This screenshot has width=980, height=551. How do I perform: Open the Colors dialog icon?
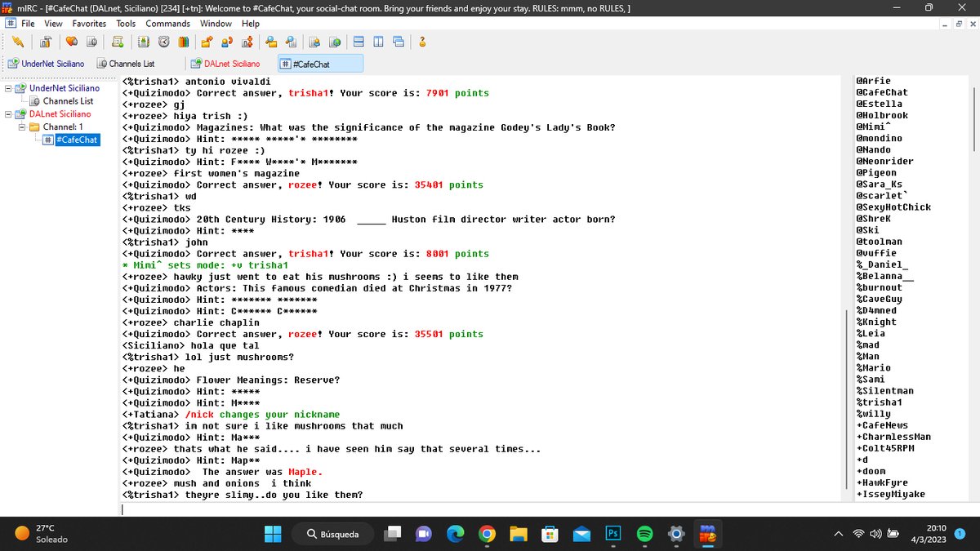coord(184,42)
